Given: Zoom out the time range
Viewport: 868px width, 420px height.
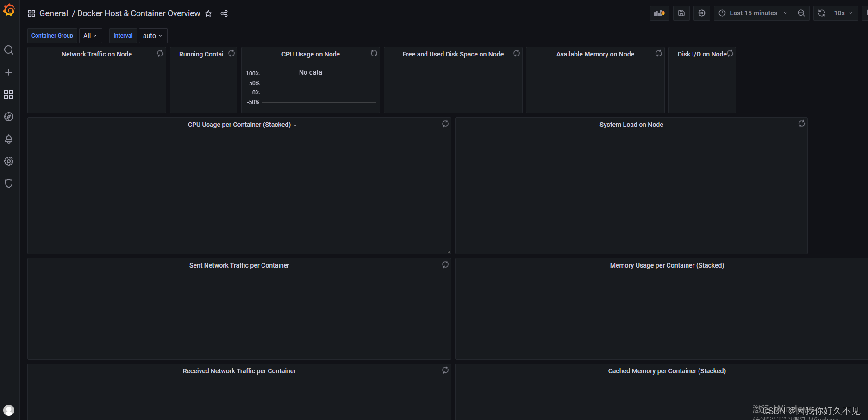Looking at the screenshot, I should point(801,13).
